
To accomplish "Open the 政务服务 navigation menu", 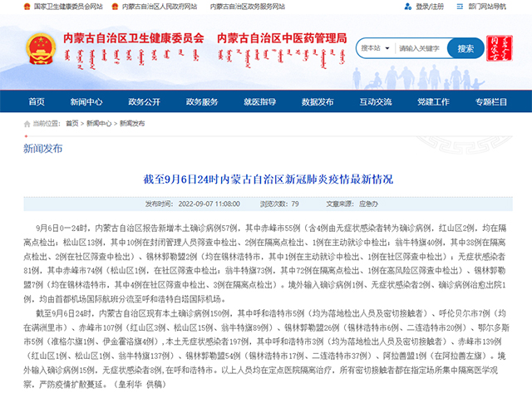I will 202,101.
